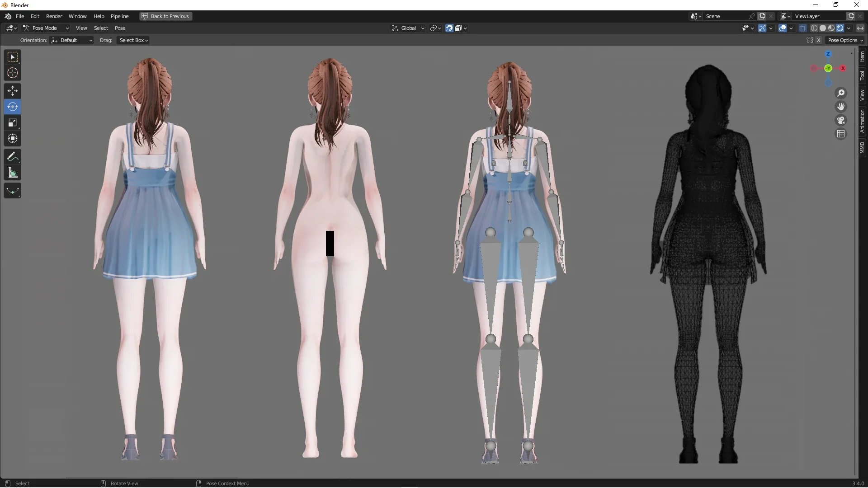Select the 3D Cursor tool
The image size is (868, 488).
point(12,72)
